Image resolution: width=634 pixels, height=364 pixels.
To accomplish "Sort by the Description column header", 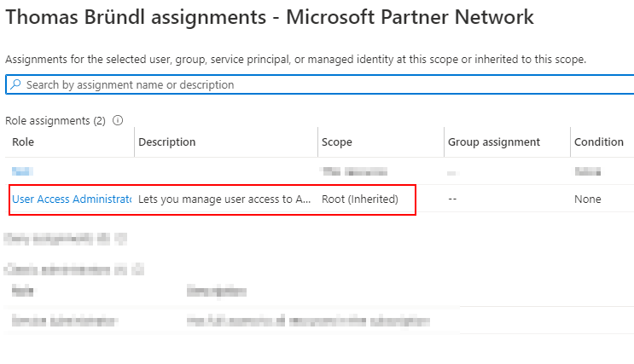I will click(167, 142).
